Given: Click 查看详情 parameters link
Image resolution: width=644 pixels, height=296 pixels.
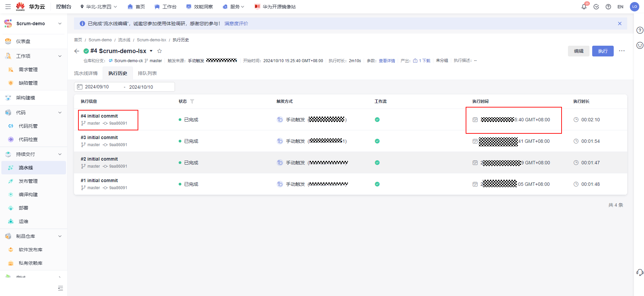Looking at the screenshot, I should [x=387, y=61].
